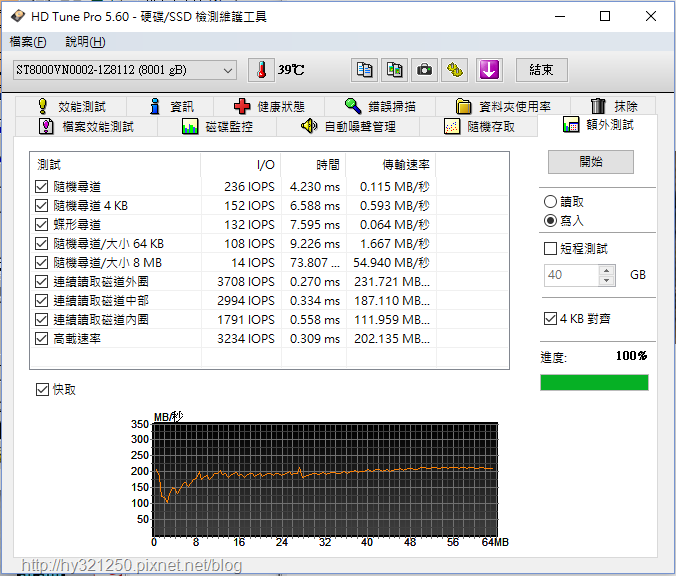676x576 pixels.
Task: Close the HD Tune Pro window
Action: [651, 16]
